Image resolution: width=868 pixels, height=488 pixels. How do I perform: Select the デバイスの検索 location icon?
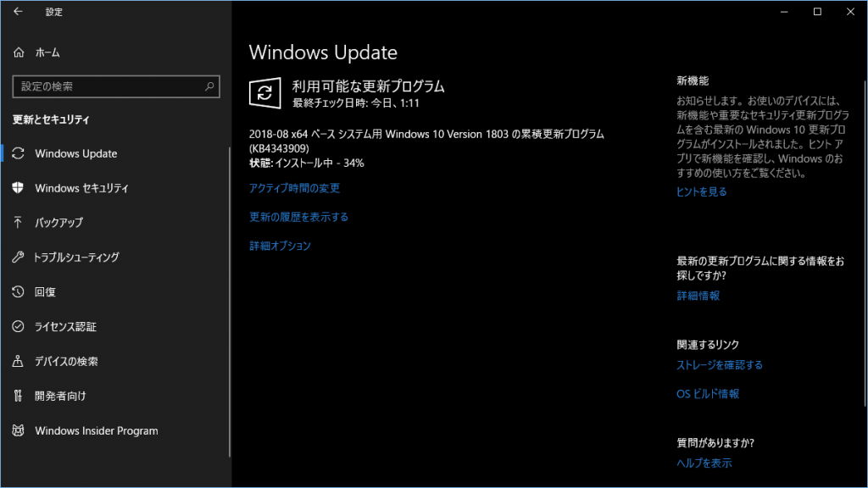point(19,362)
